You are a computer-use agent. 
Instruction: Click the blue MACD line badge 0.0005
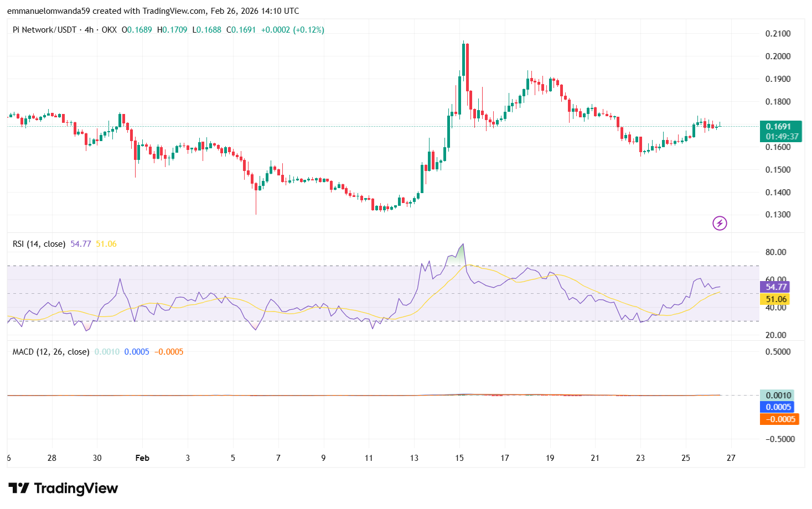pyautogui.click(x=778, y=407)
